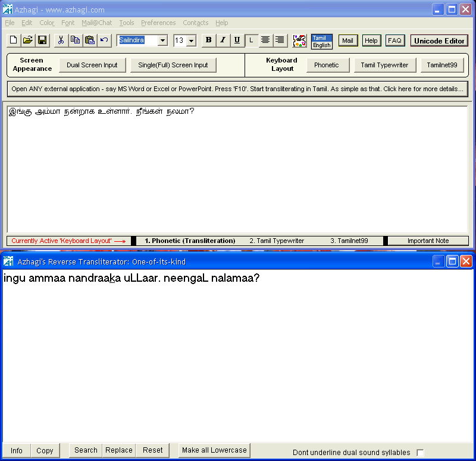Toggle Underline formatting
476x461 pixels.
237,40
